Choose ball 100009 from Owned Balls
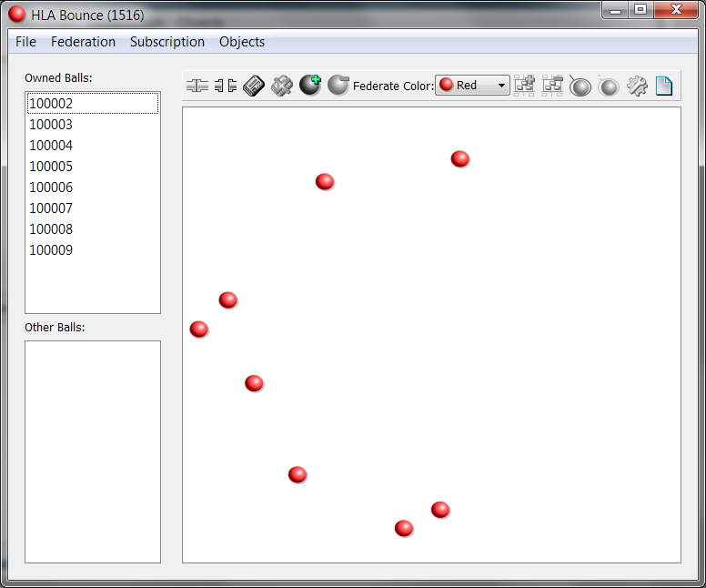This screenshot has height=588, width=706. (x=51, y=250)
